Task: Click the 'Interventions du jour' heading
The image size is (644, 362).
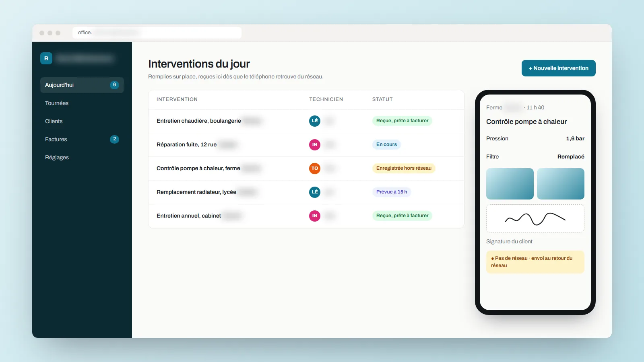Action: point(199,64)
